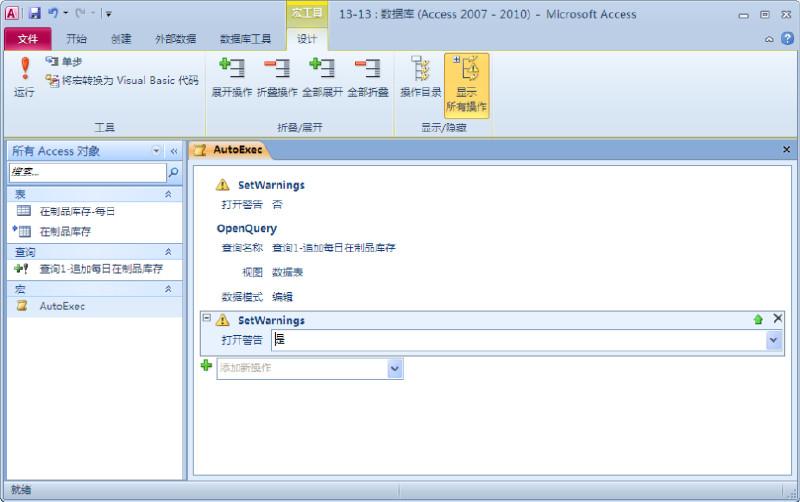
Task: Collapse the 表 tables group
Action: [168, 194]
